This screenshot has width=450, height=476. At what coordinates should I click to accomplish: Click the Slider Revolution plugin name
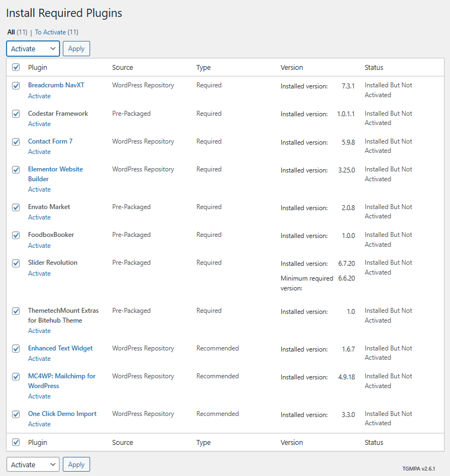[x=52, y=263]
